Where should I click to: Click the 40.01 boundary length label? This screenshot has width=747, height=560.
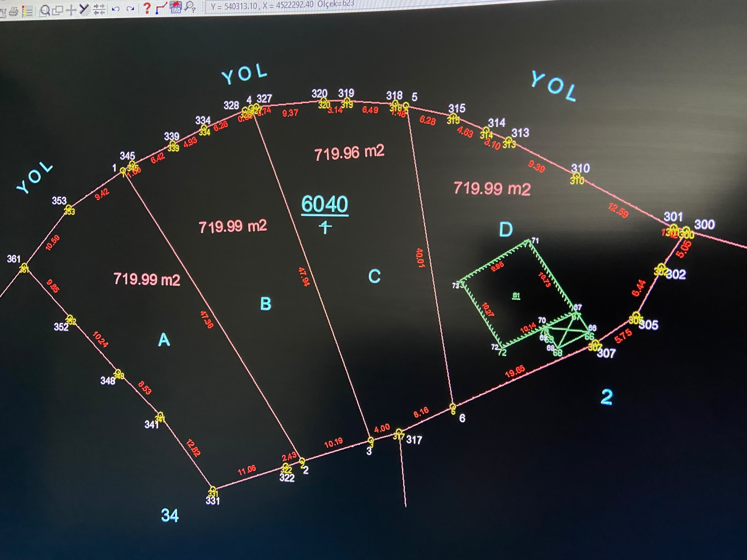(x=420, y=258)
